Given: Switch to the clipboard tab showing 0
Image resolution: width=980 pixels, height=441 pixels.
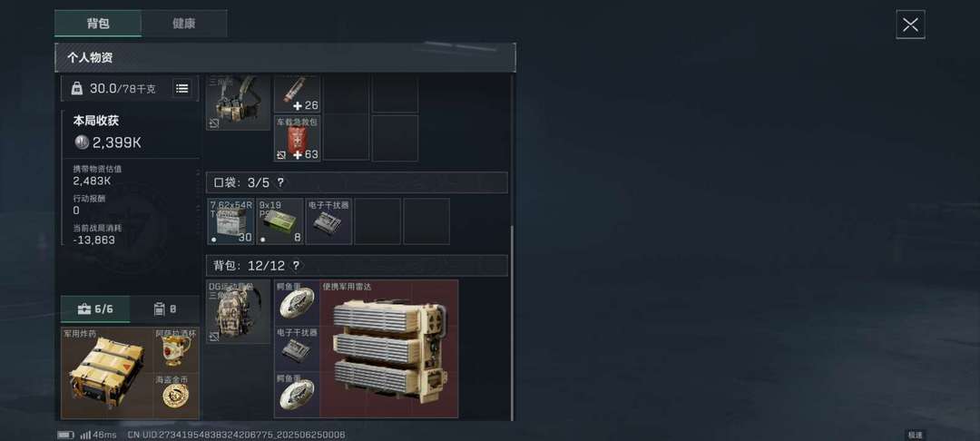Looking at the screenshot, I should (165, 309).
